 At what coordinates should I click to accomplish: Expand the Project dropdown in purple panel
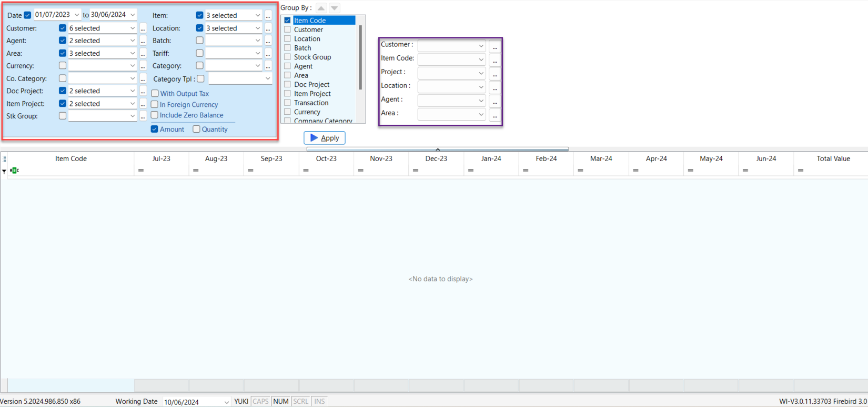pos(480,74)
